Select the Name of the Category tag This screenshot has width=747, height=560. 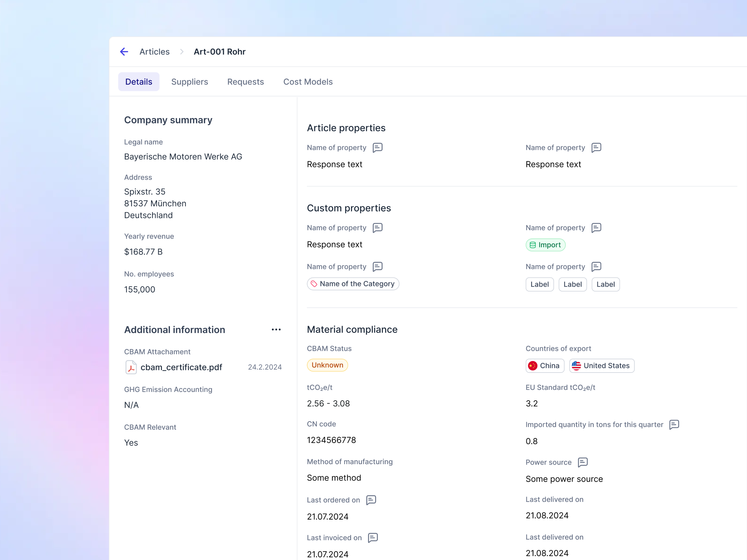(353, 284)
